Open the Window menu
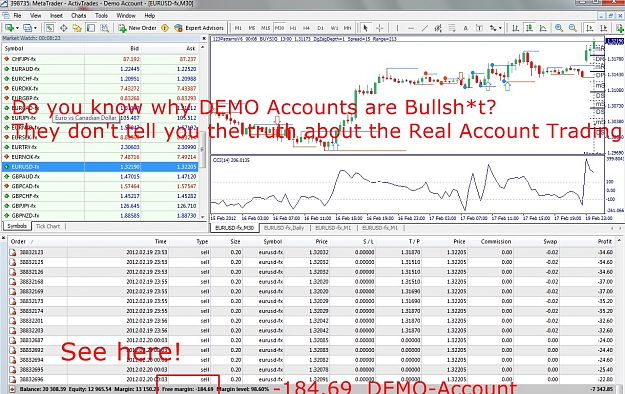Image resolution: width=625 pixels, height=394 pixels. click(x=126, y=16)
